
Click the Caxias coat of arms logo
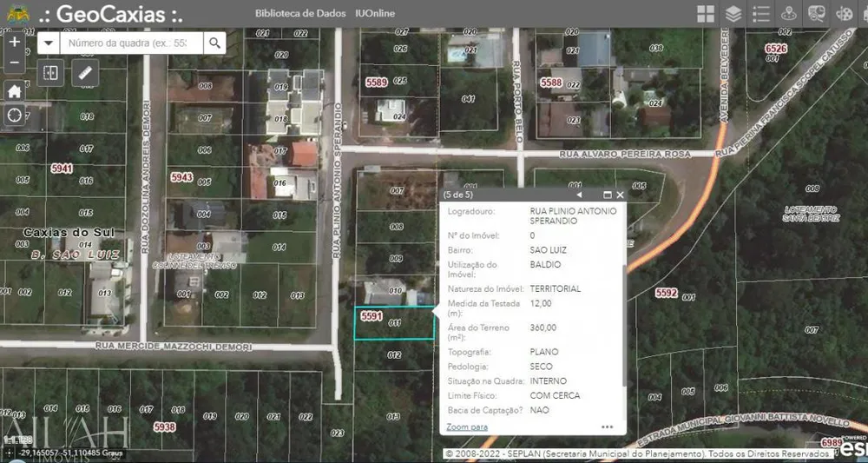tap(18, 15)
